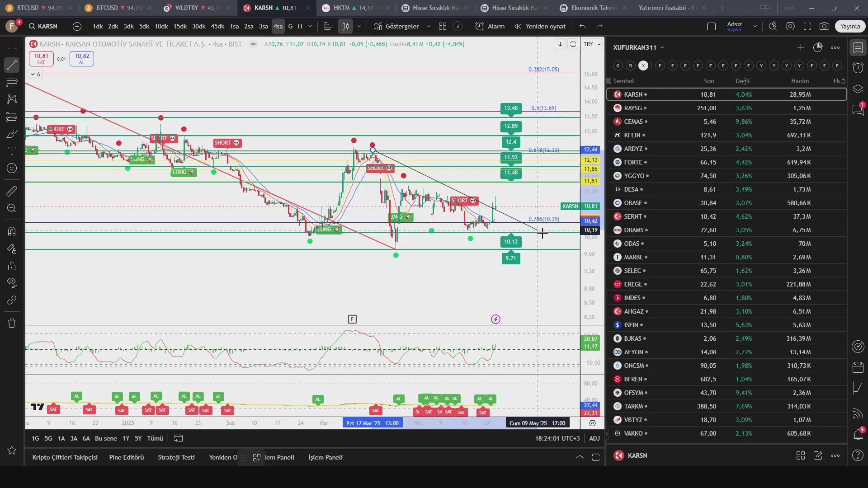Open the layout selection square icon
868x488 pixels.
(x=711, y=26)
